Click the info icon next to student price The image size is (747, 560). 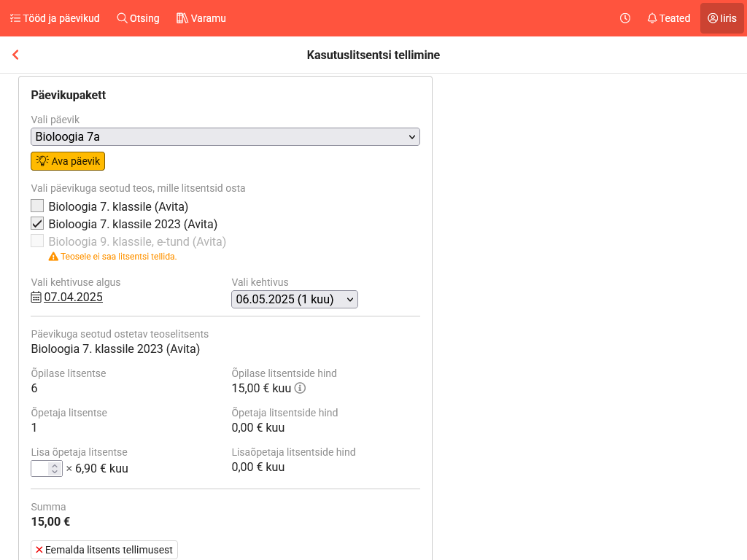click(x=300, y=388)
